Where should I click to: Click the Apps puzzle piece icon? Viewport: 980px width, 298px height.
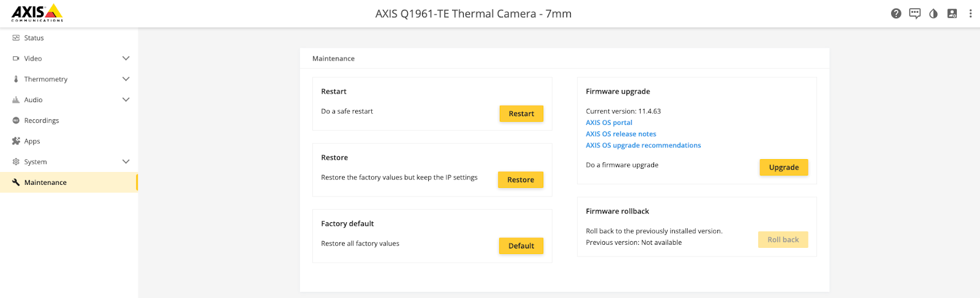point(16,141)
